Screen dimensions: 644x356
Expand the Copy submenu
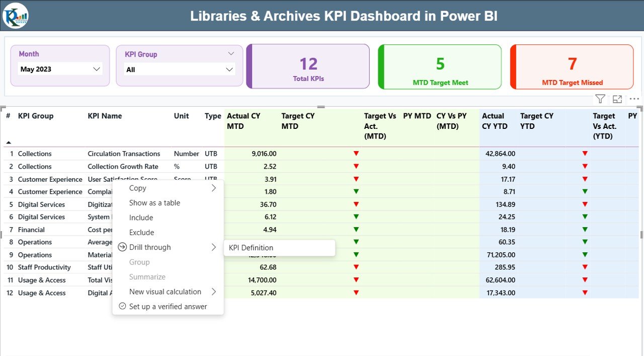click(x=213, y=188)
